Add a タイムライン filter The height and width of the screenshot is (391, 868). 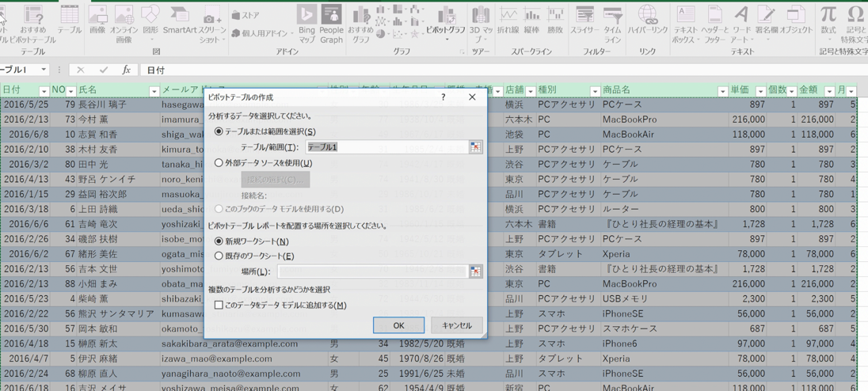coord(612,25)
